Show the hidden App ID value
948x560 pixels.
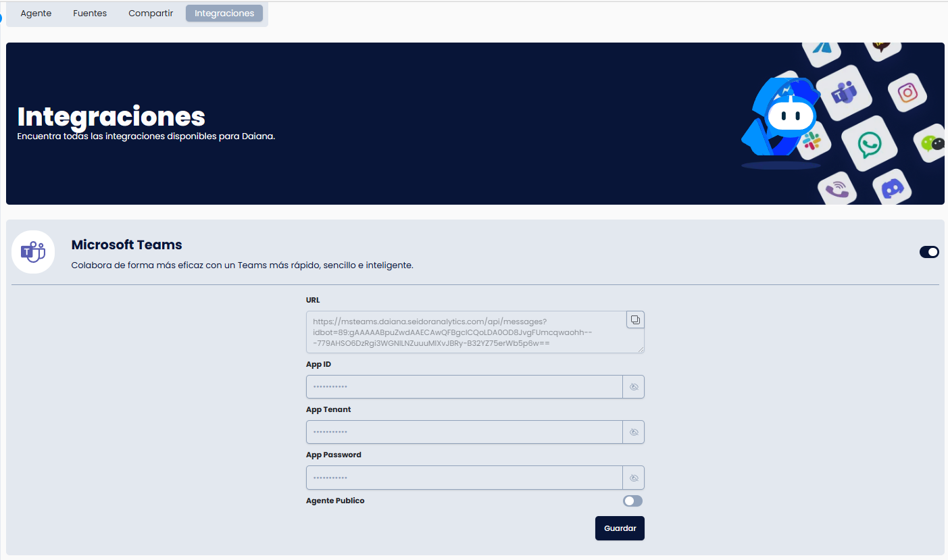coord(633,387)
